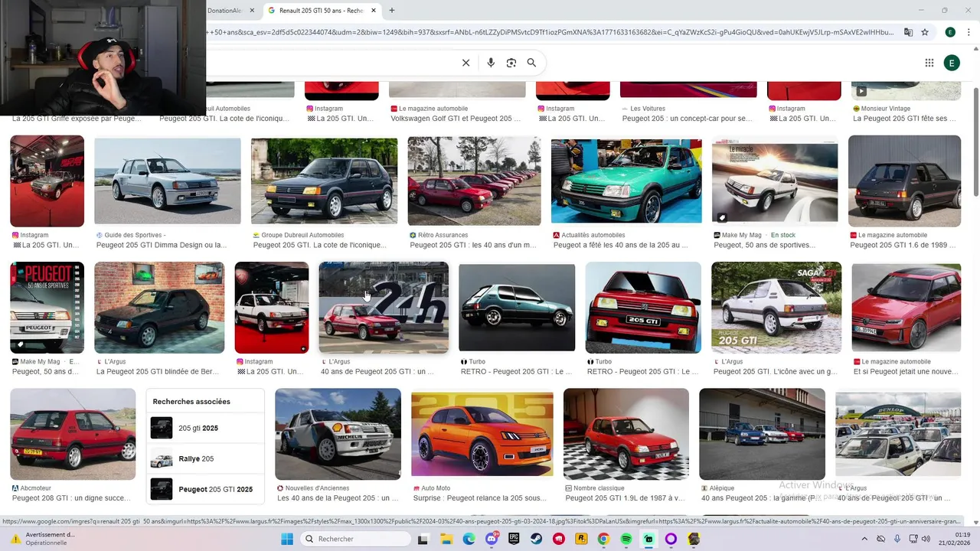The image size is (980, 551).
Task: Open 'Peugeot 205 GTI Dimma Design' link
Action: [162, 246]
